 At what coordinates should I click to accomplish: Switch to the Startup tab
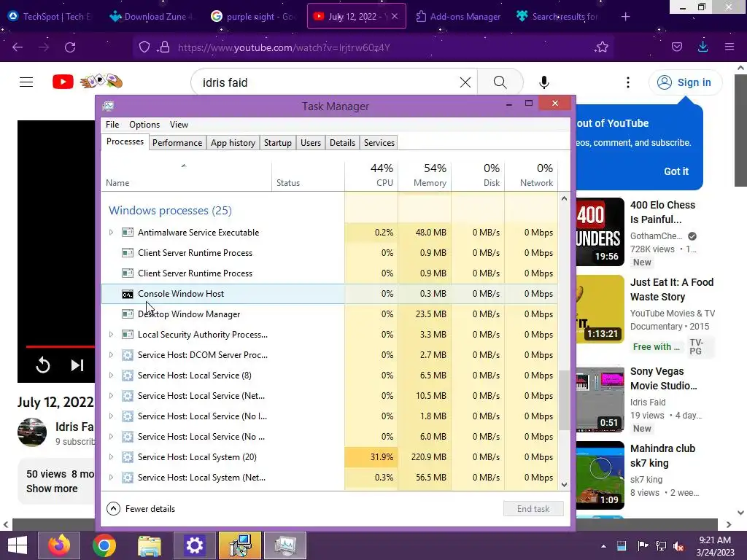coord(278,143)
